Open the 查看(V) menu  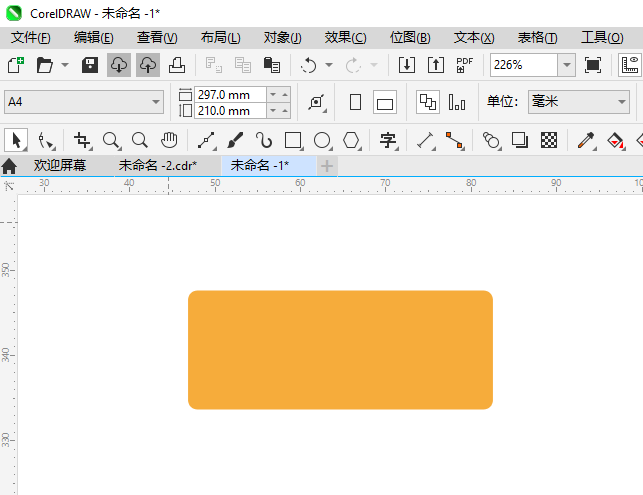157,38
